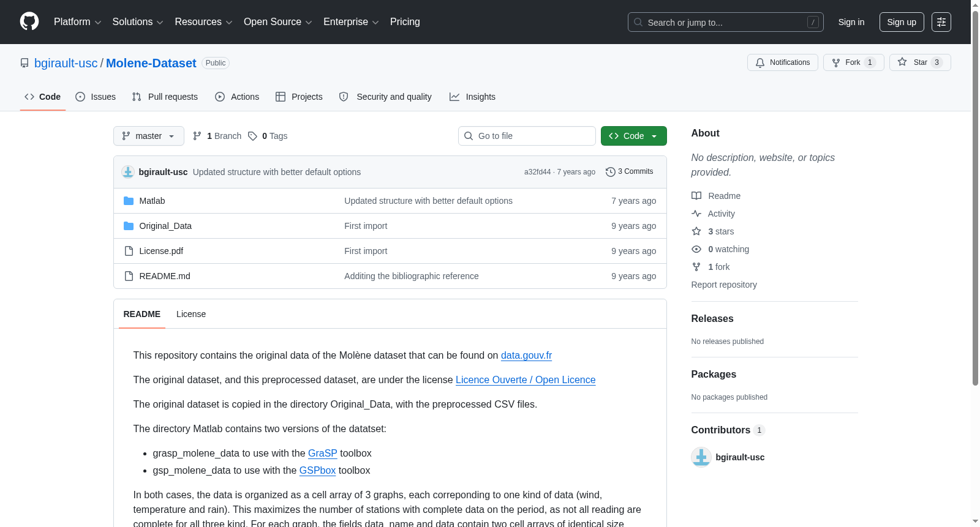Click the Fork repository icon
Viewport: 980px width, 527px height.
click(x=836, y=62)
